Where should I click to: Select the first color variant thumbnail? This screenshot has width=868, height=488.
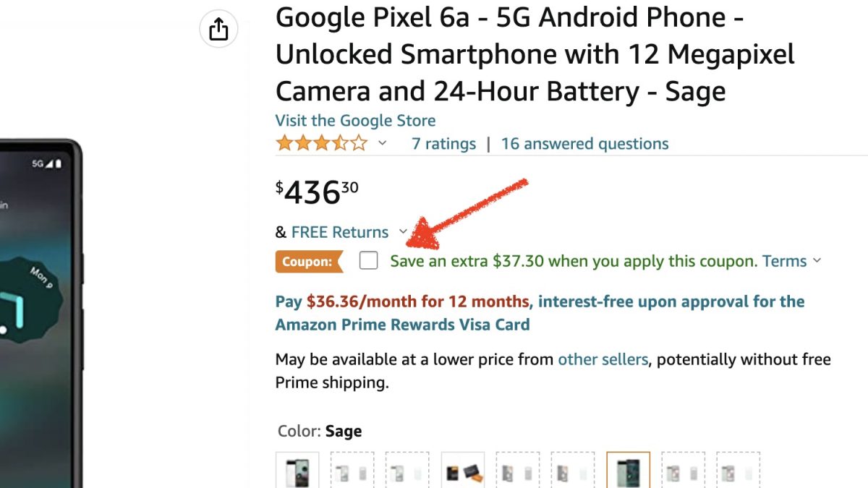coord(297,471)
